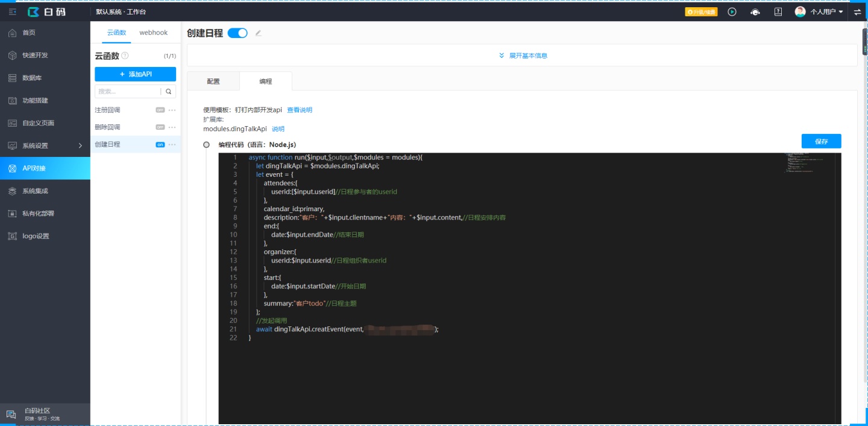Viewport: 868px width, 426px height.
Task: Toggle the off badge for 删除回调
Action: pyautogui.click(x=160, y=127)
